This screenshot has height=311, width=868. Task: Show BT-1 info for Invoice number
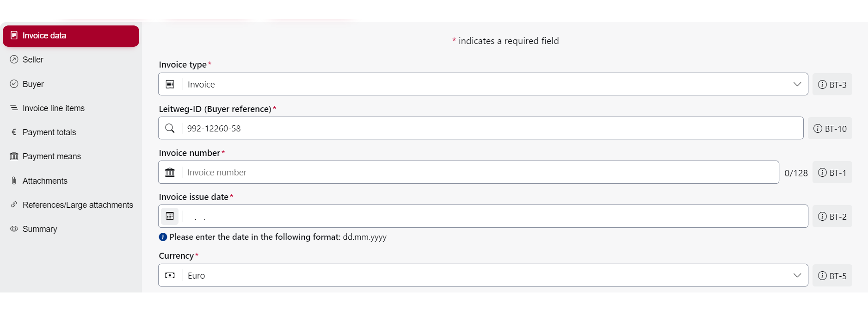point(832,173)
